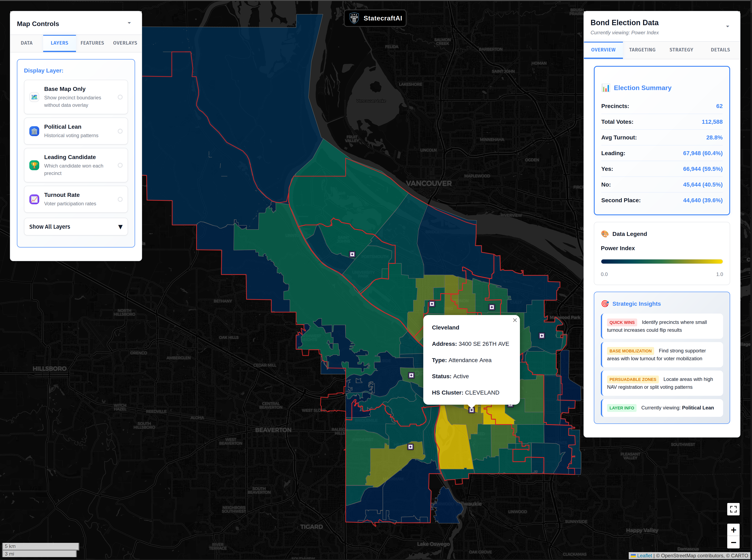Collapse the Bond Election Data panel
Screen dimensions: 752x560
point(728,26)
